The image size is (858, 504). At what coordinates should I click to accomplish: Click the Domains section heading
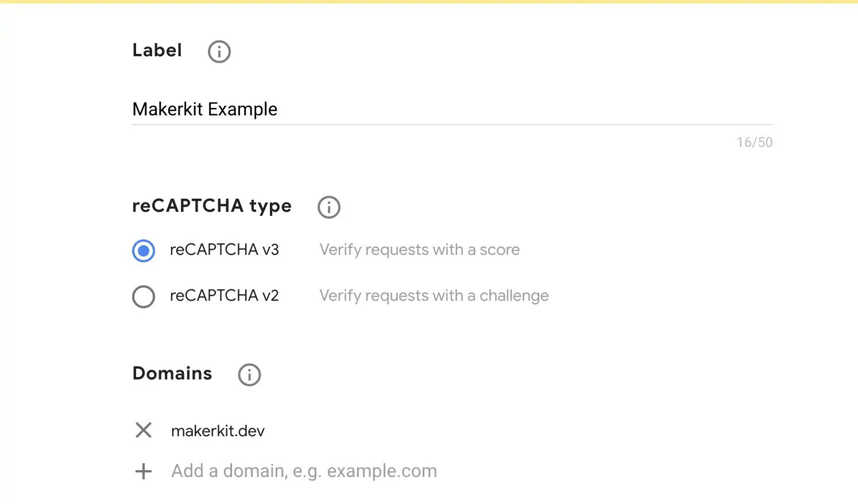(172, 374)
